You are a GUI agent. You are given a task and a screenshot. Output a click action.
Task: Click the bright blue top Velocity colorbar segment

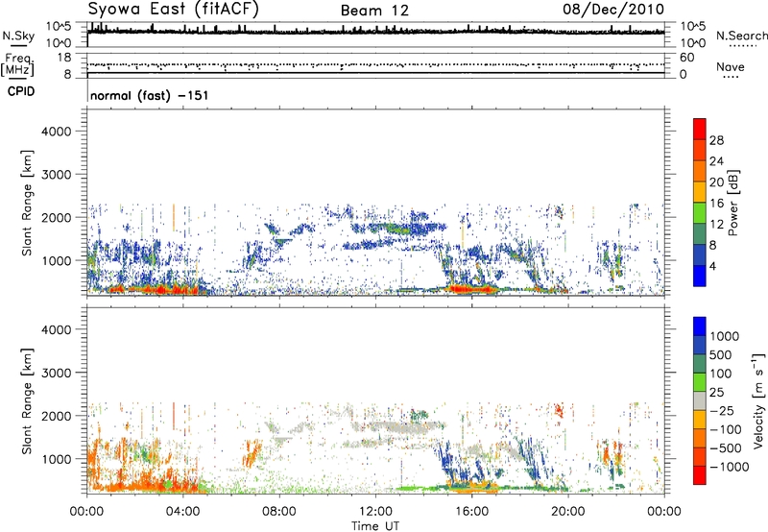[700, 326]
